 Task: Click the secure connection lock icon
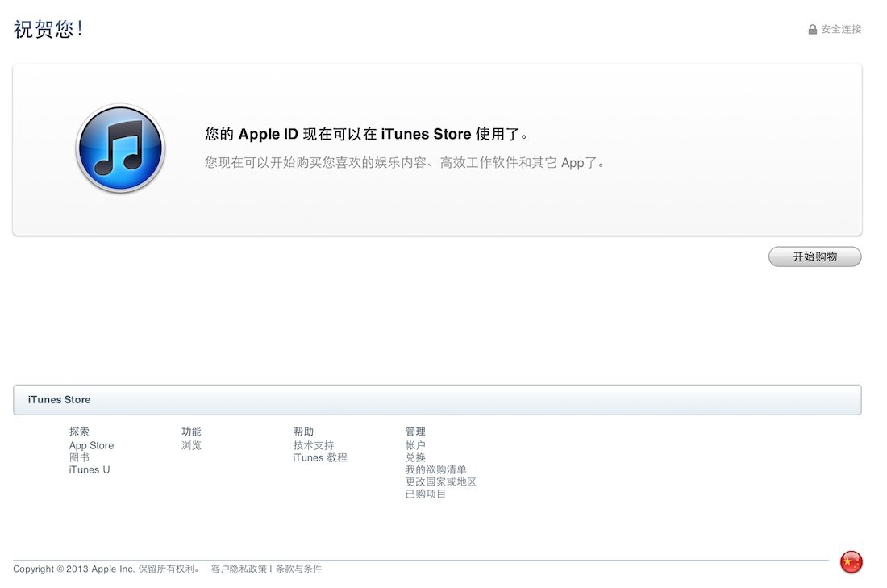[813, 30]
